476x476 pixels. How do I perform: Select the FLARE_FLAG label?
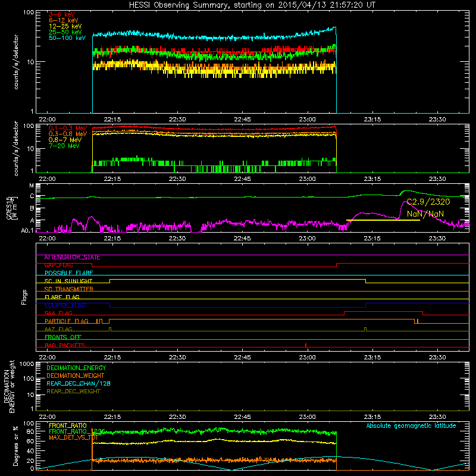[62, 297]
